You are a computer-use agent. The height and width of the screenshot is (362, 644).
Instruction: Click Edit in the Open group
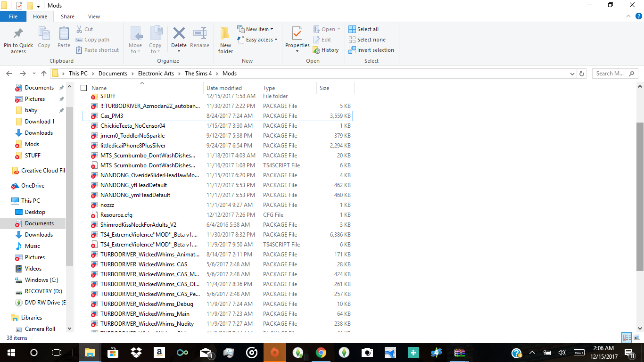point(322,40)
